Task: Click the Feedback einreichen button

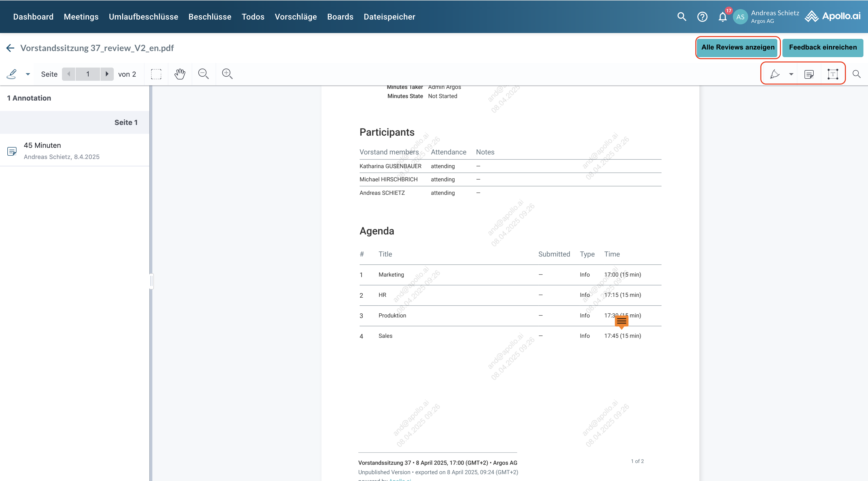Action: click(823, 47)
